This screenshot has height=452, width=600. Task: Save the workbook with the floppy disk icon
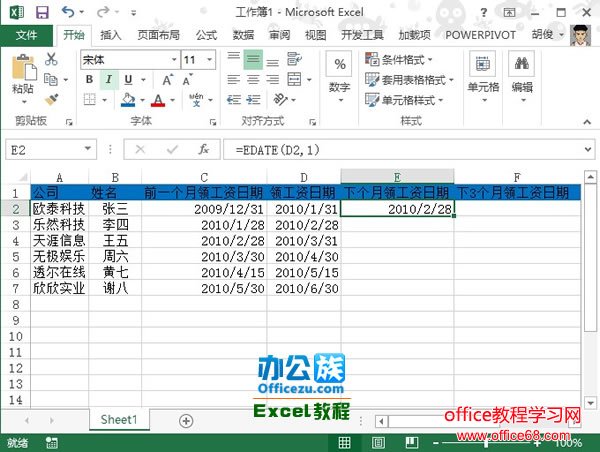42,12
